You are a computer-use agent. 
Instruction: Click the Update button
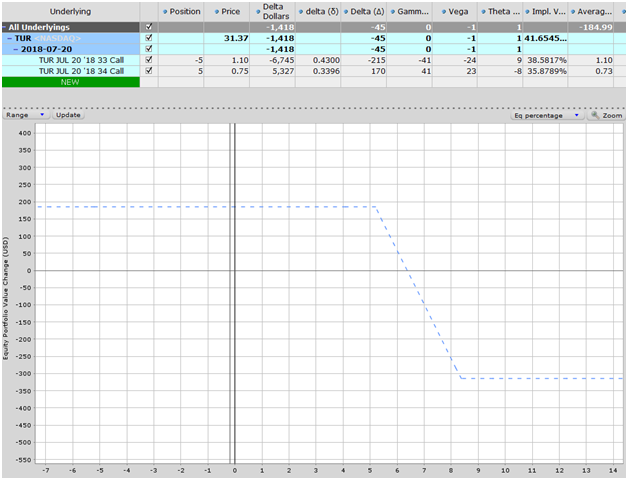[68, 115]
